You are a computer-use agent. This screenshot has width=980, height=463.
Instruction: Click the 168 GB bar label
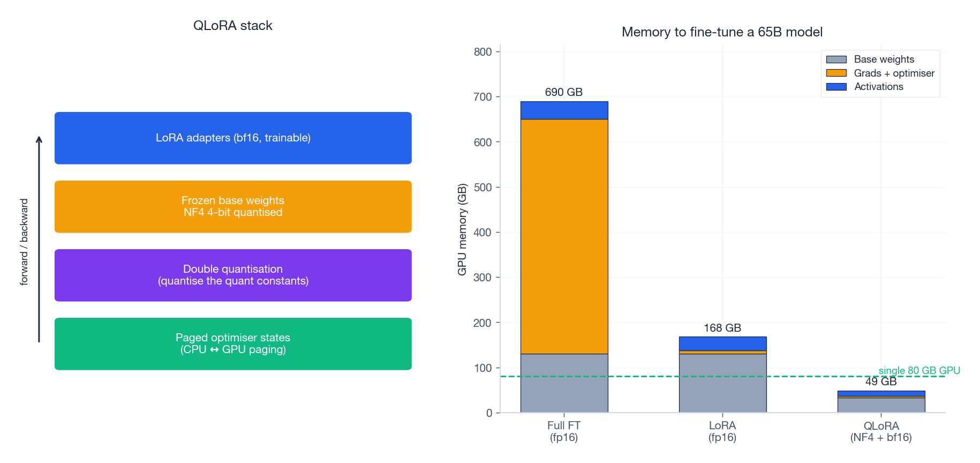tap(722, 328)
